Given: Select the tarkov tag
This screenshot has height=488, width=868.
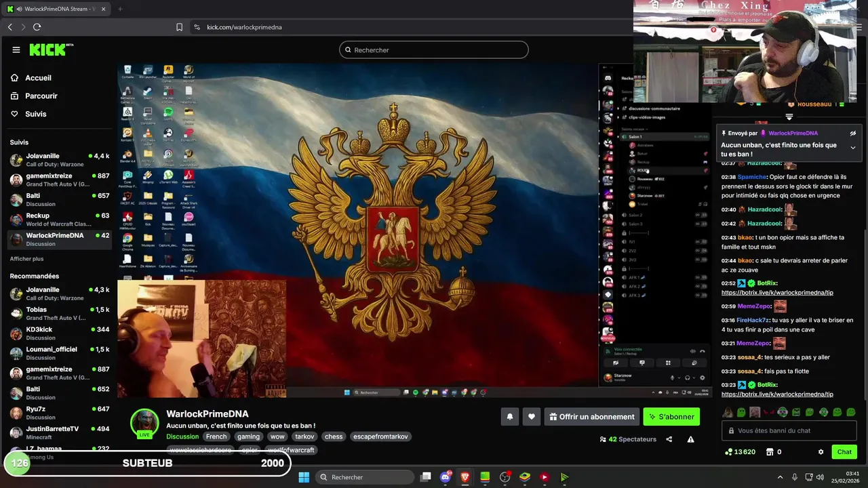Looking at the screenshot, I should coord(304,436).
